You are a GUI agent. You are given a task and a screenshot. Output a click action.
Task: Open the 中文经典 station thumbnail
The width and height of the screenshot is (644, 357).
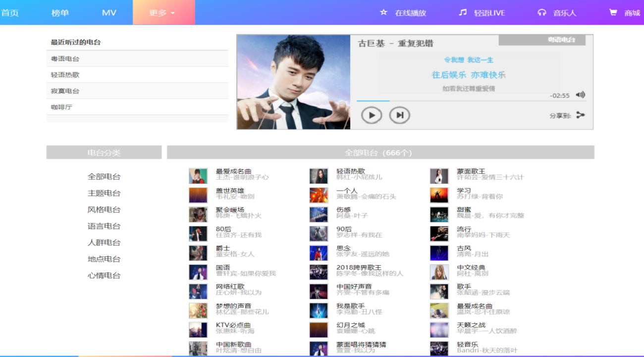[x=439, y=272]
